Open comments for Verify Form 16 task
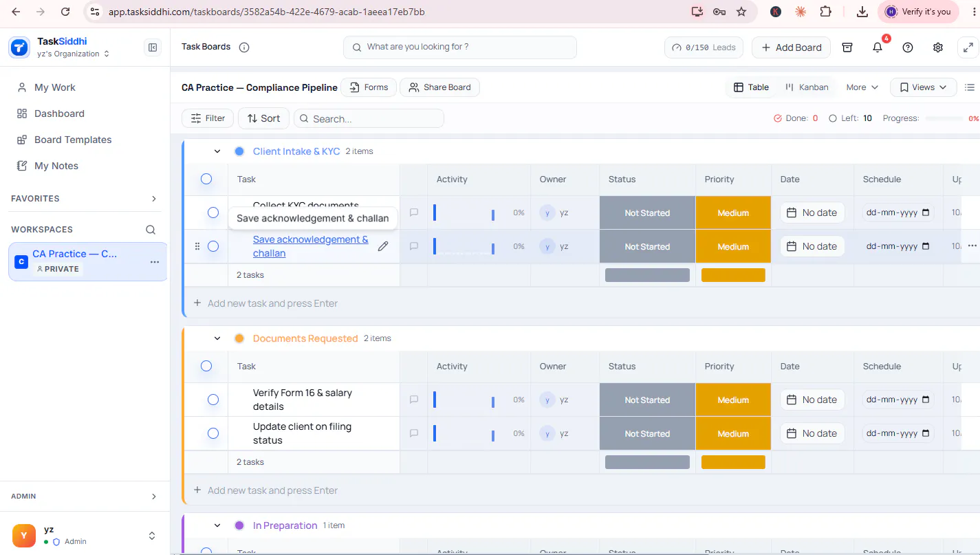This screenshot has width=980, height=555. click(414, 400)
